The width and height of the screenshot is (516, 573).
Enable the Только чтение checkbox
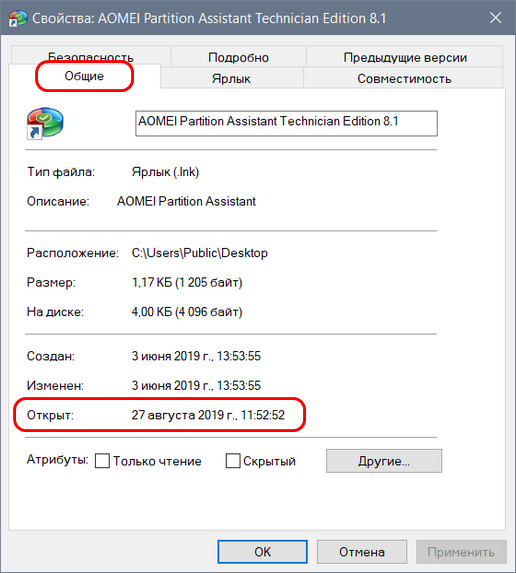click(102, 461)
